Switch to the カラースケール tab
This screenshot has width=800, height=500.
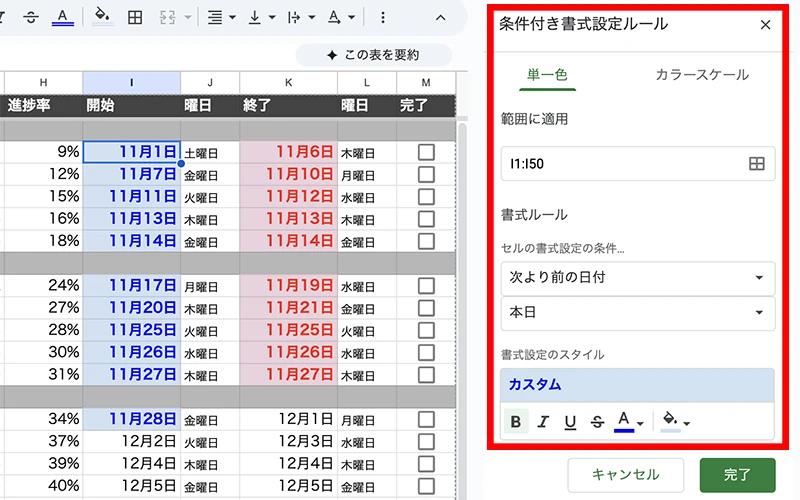(701, 75)
